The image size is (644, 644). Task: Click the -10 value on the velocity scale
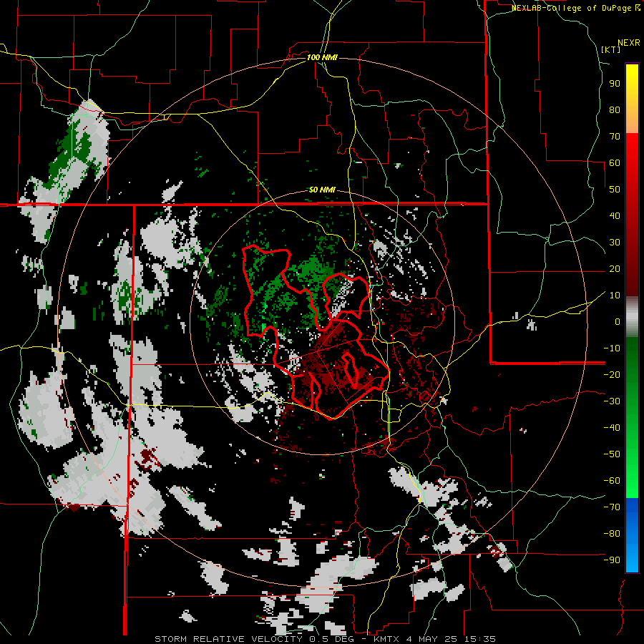click(x=612, y=348)
